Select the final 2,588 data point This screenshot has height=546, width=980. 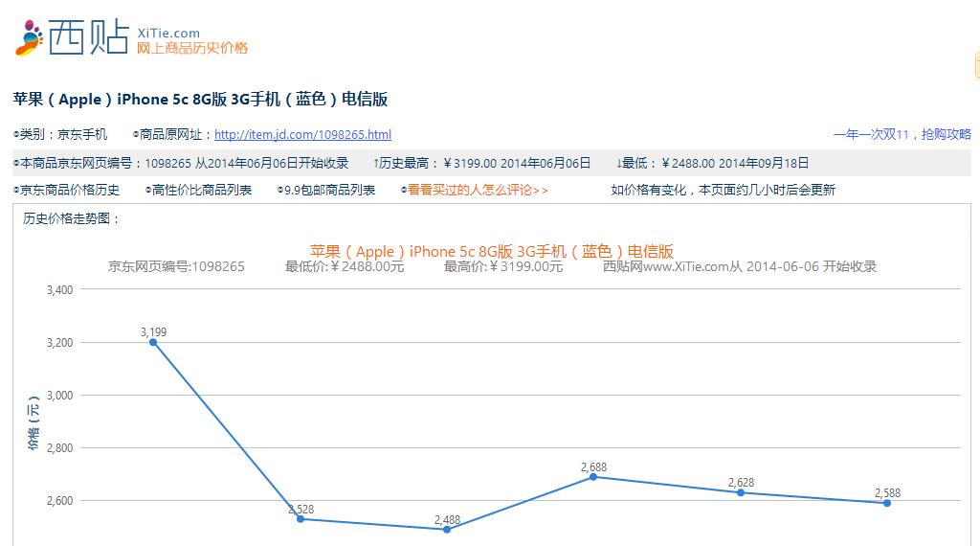click(887, 503)
